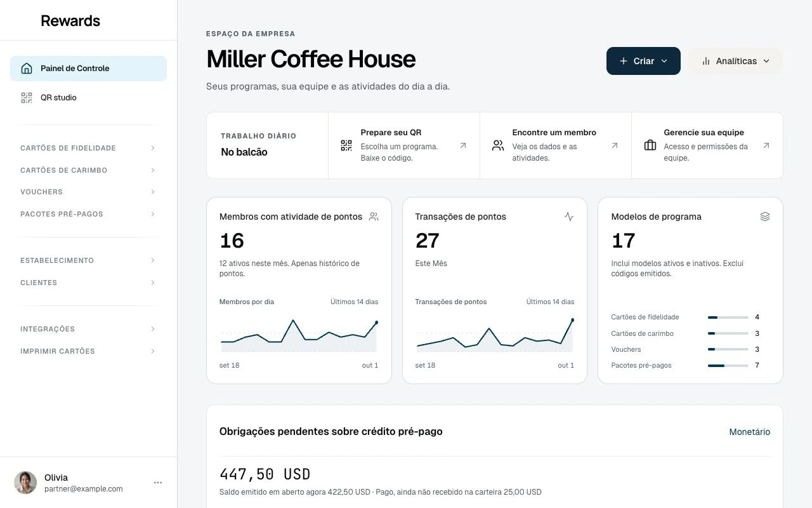The image size is (812, 508).
Task: Open the Analíticas dropdown chevron
Action: pyautogui.click(x=766, y=61)
